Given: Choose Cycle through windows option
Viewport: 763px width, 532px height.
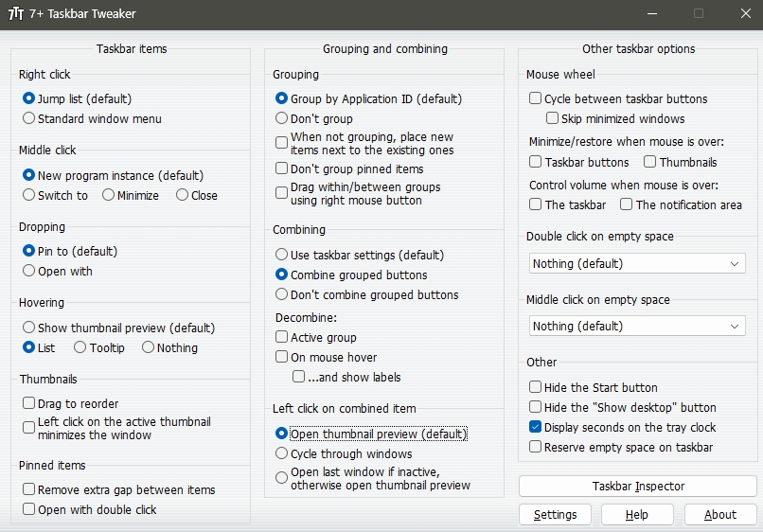Looking at the screenshot, I should coord(344,453).
